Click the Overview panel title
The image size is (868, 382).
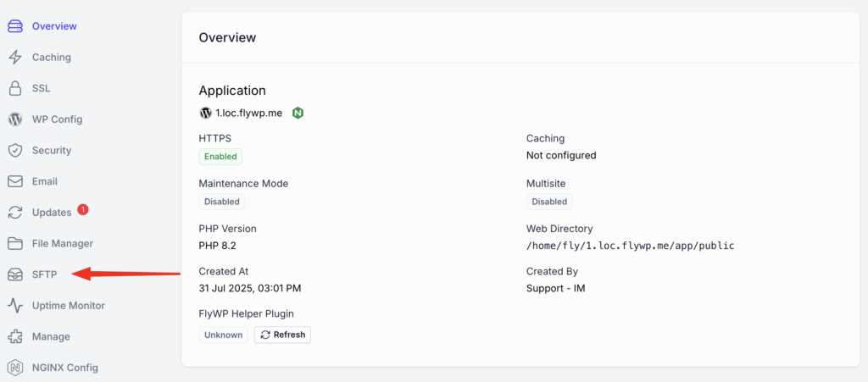click(227, 37)
